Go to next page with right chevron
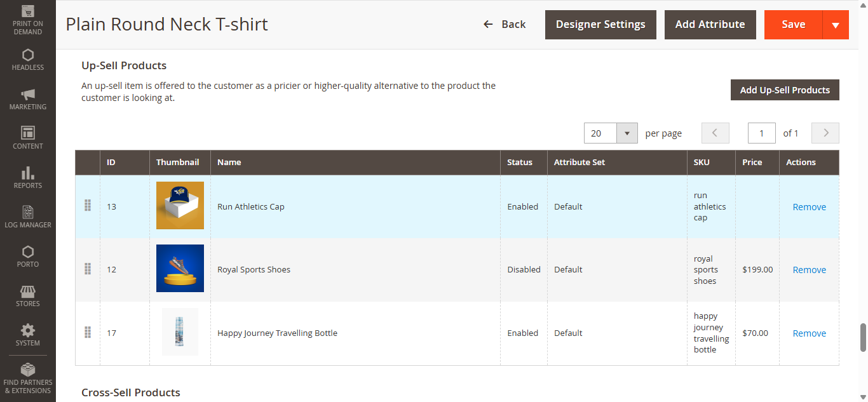The height and width of the screenshot is (402, 868). (825, 133)
